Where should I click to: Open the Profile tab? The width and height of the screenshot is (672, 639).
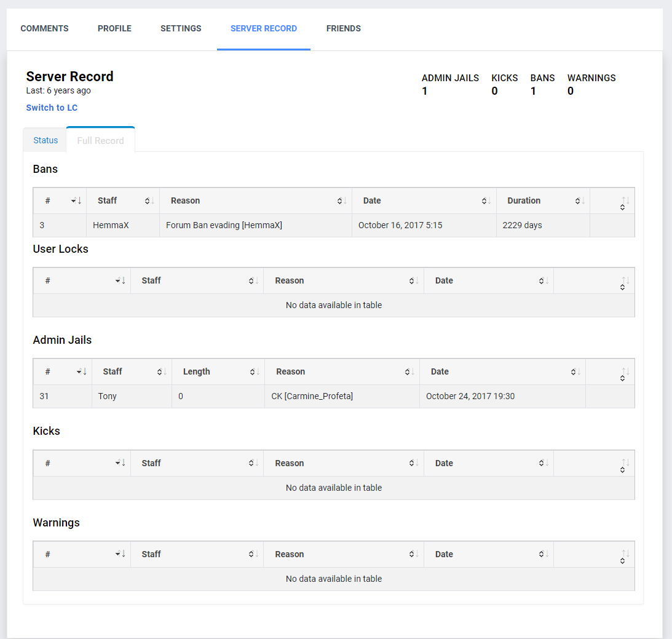point(114,28)
